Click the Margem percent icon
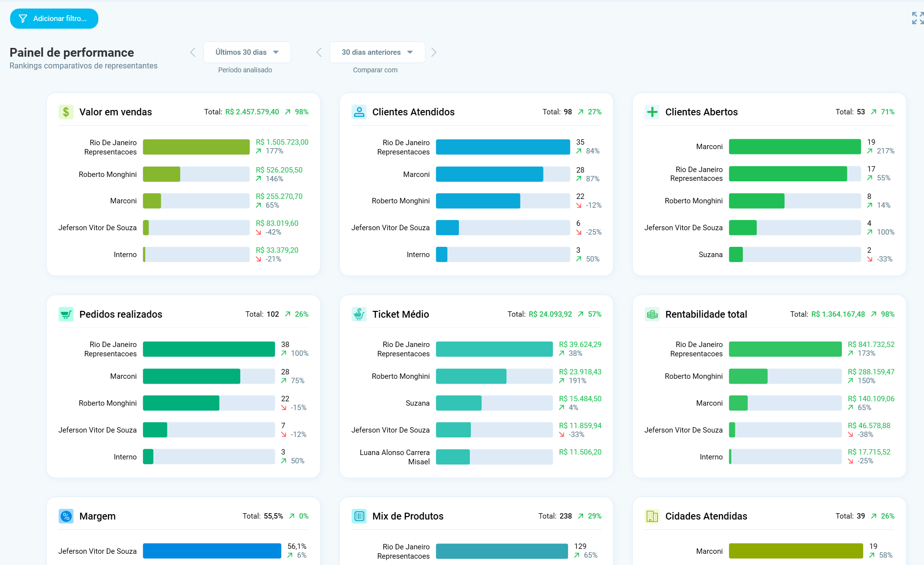The image size is (924, 565). click(x=66, y=516)
